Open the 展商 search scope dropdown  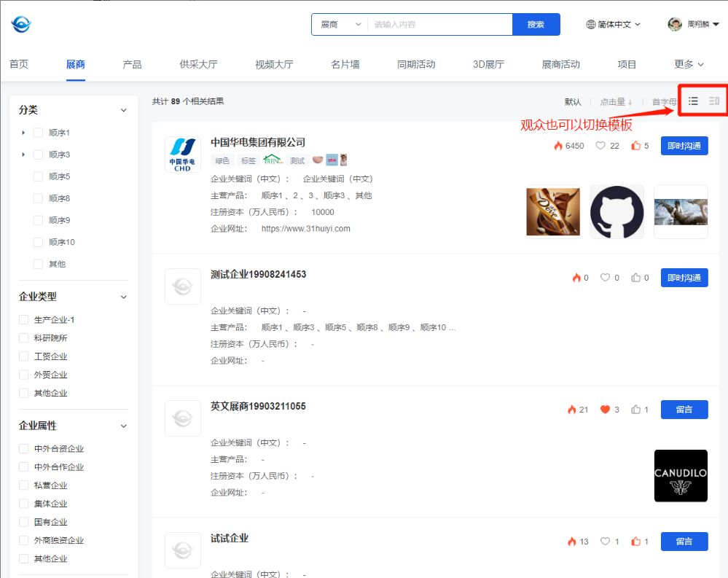(x=340, y=25)
